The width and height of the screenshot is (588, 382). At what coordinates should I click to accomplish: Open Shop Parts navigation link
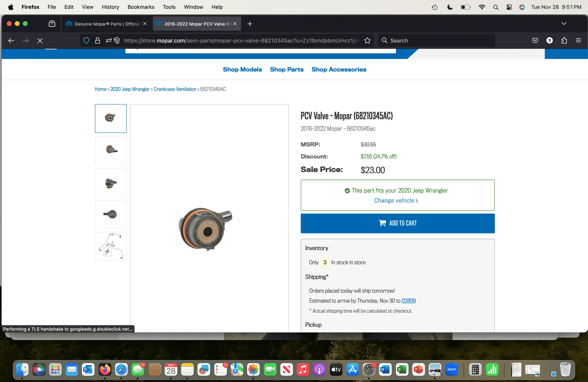[x=287, y=70]
